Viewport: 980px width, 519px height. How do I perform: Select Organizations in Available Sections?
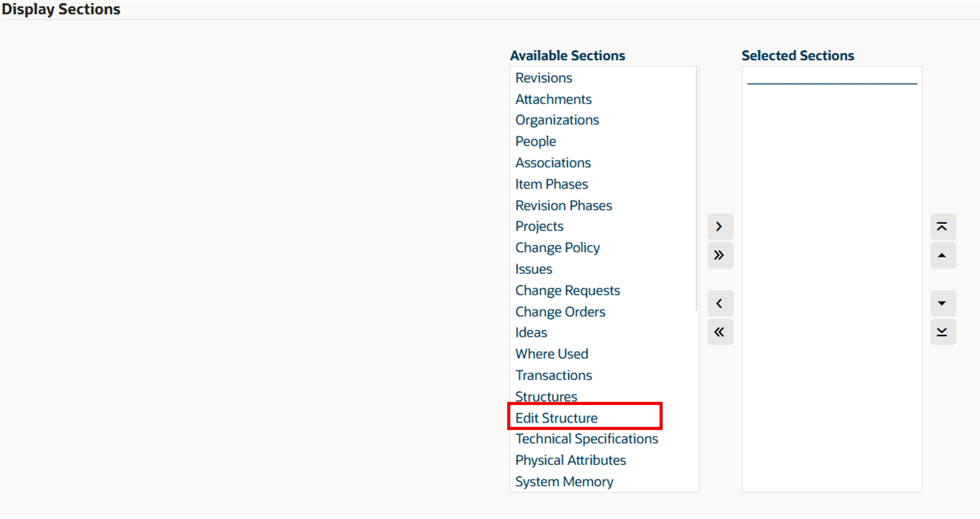557,121
